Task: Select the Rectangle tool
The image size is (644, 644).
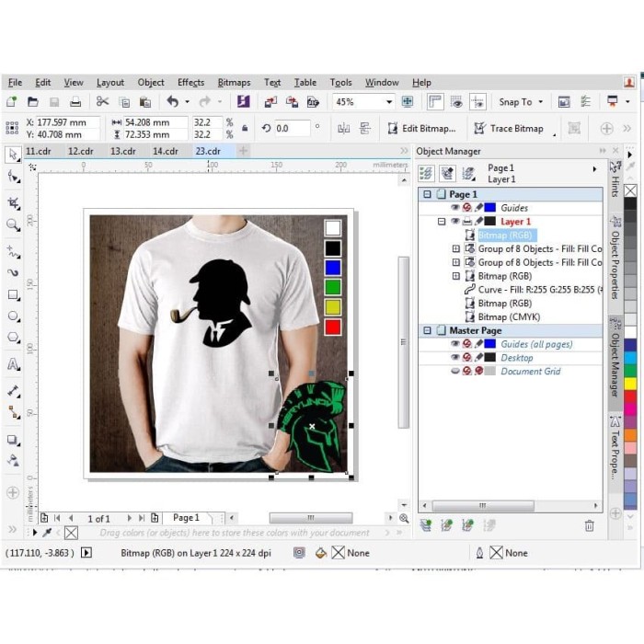Action: click(x=13, y=295)
